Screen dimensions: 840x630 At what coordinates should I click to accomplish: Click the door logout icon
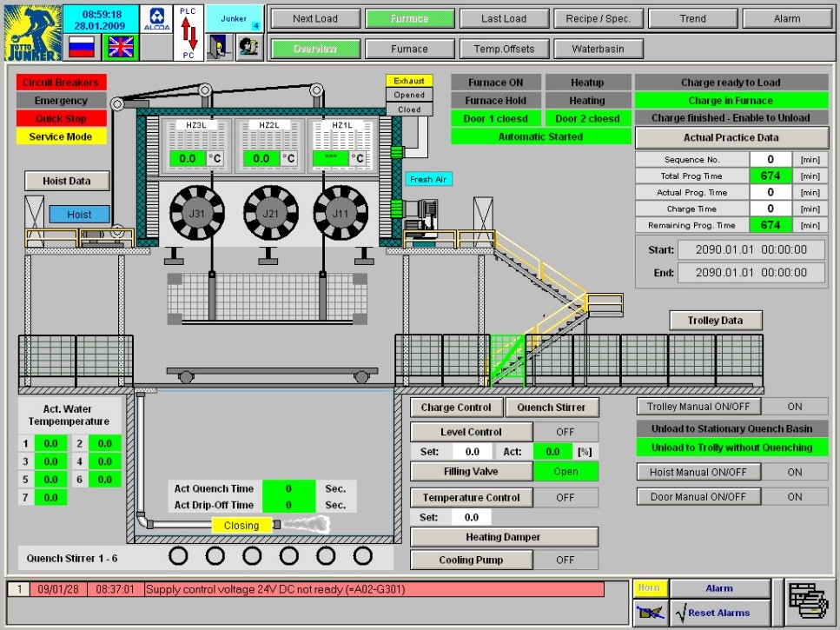click(x=218, y=47)
